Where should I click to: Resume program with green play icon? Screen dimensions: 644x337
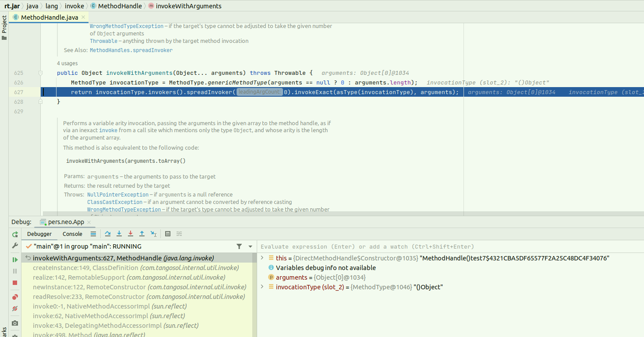pyautogui.click(x=15, y=260)
